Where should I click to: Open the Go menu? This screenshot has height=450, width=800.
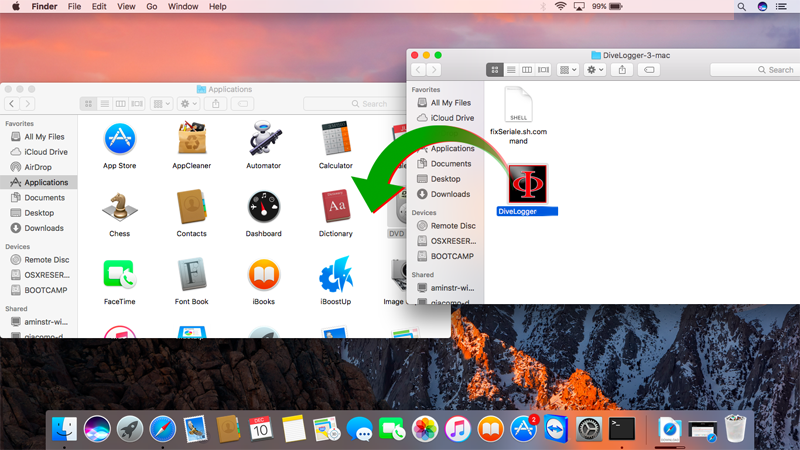pyautogui.click(x=152, y=7)
